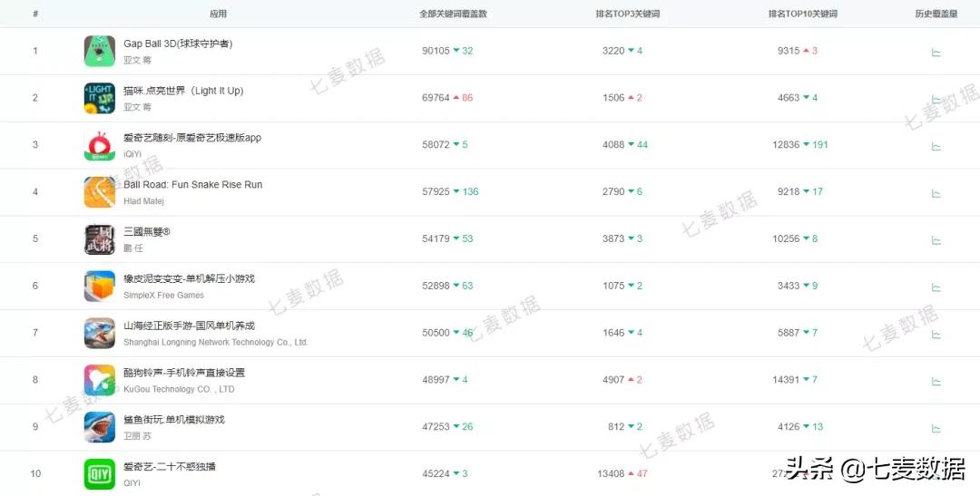Select keyword coverage value 58072
The image size is (980, 496).
point(436,144)
